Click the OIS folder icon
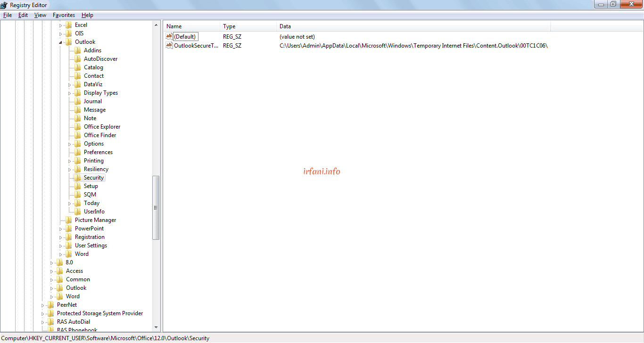This screenshot has width=644, height=343. pyautogui.click(x=69, y=33)
